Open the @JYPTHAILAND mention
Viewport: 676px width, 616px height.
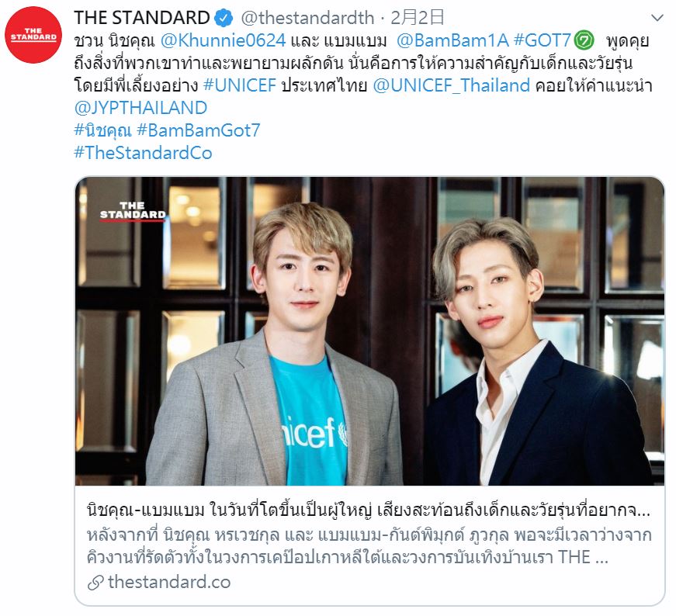tap(140, 108)
